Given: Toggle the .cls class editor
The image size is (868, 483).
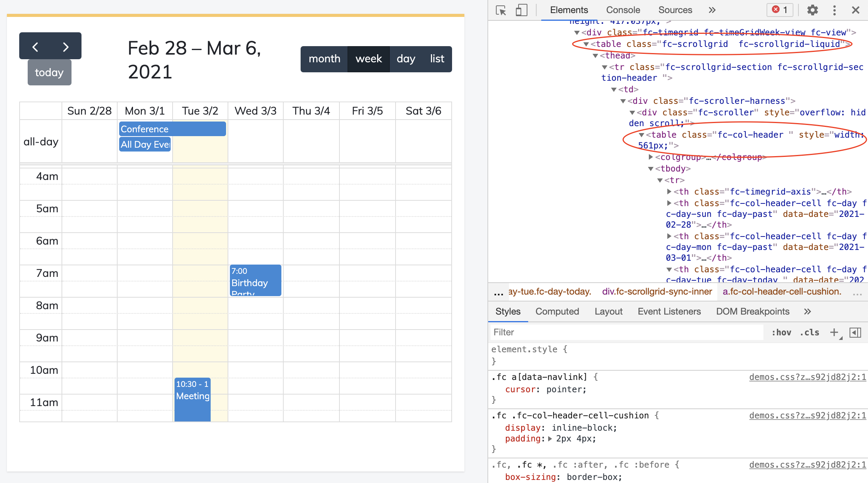Looking at the screenshot, I should coord(809,332).
